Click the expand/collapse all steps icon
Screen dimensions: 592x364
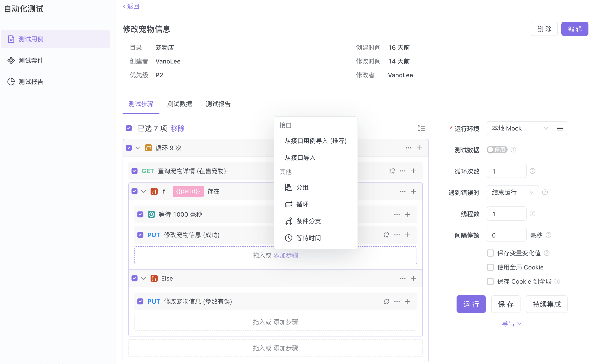click(421, 128)
